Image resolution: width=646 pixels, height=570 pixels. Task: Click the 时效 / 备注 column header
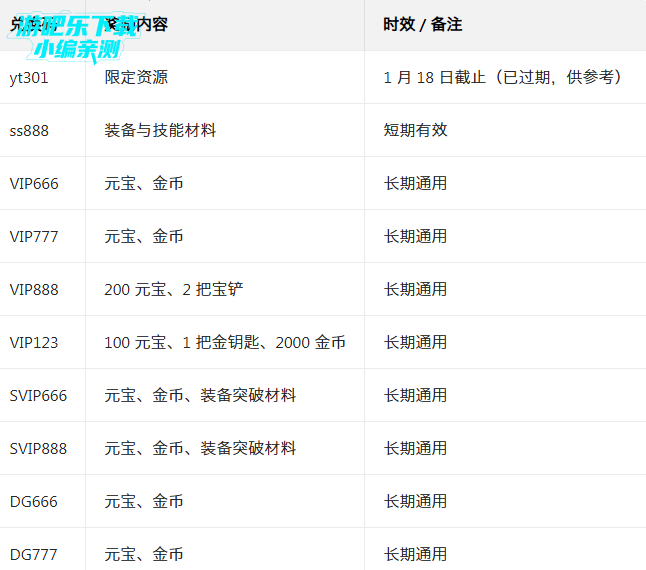pyautogui.click(x=423, y=24)
